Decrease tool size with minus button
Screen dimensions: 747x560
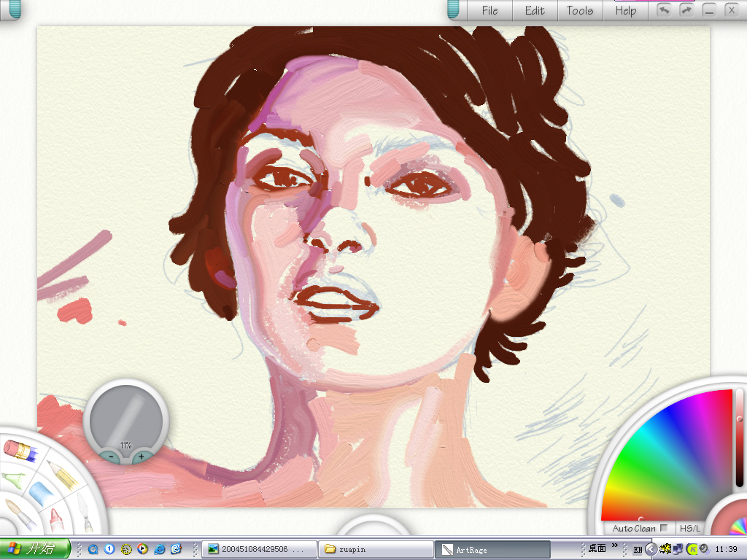112,456
